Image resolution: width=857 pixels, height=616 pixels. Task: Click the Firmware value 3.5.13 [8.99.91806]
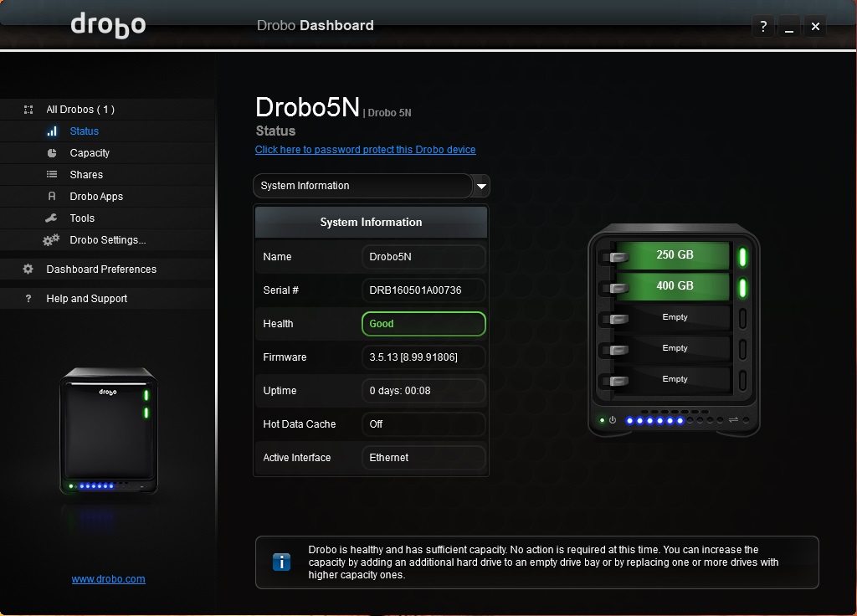423,357
